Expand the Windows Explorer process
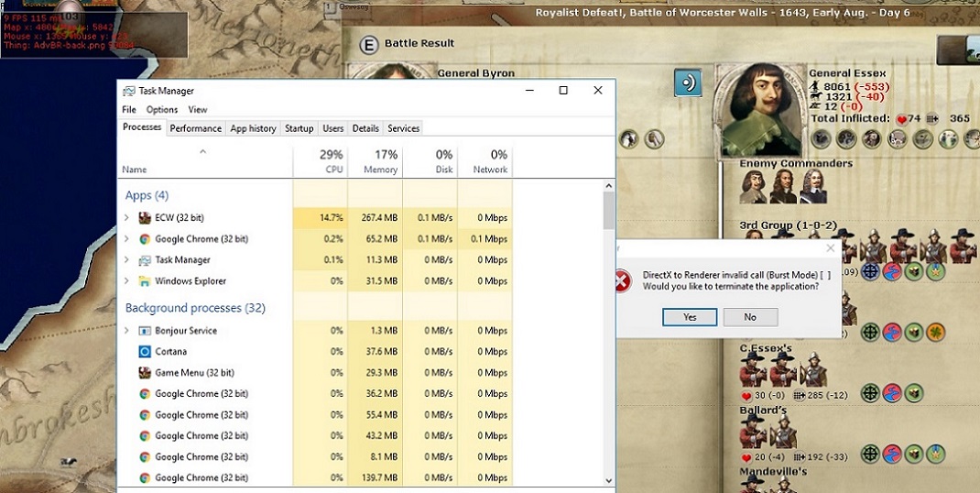The image size is (980, 493). coord(127,281)
